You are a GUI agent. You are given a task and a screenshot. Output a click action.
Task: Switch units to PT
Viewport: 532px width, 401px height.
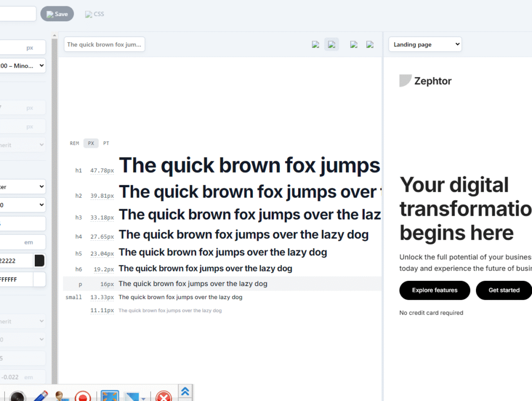106,143
